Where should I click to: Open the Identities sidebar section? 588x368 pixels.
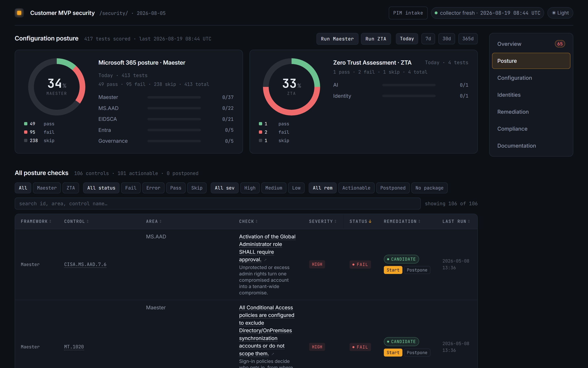531,95
